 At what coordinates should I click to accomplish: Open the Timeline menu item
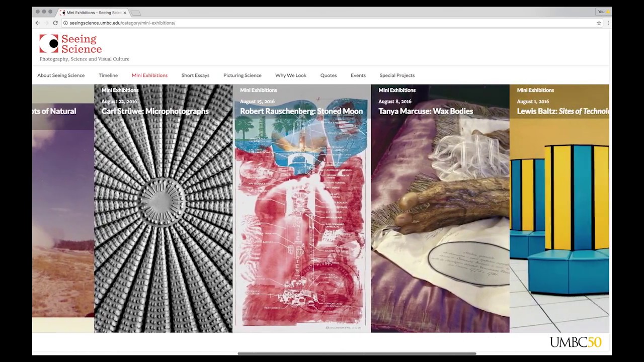[x=108, y=75]
